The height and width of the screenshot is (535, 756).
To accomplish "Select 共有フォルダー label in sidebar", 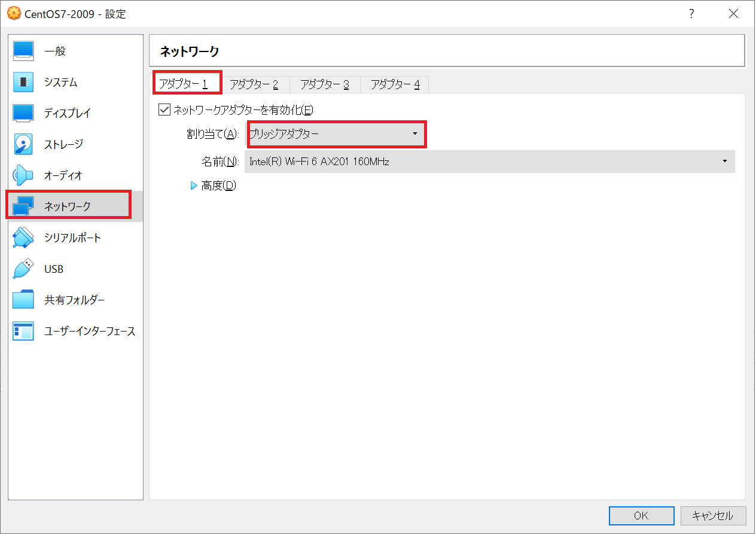I will [75, 300].
